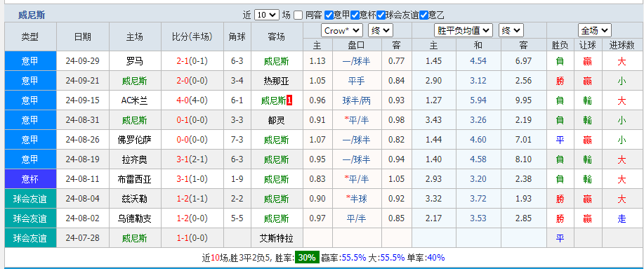Click the 角球 column header
This screenshot has height=269, width=644.
[237, 37]
